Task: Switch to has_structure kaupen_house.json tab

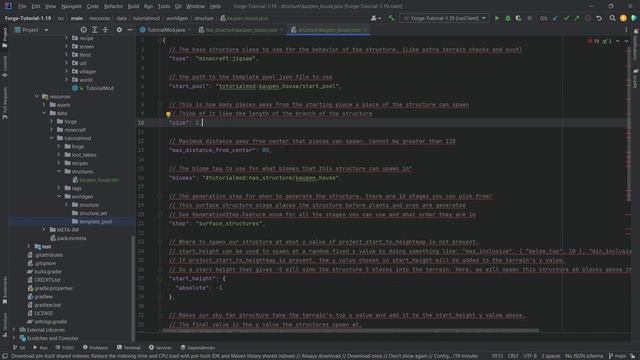Action: point(241,30)
